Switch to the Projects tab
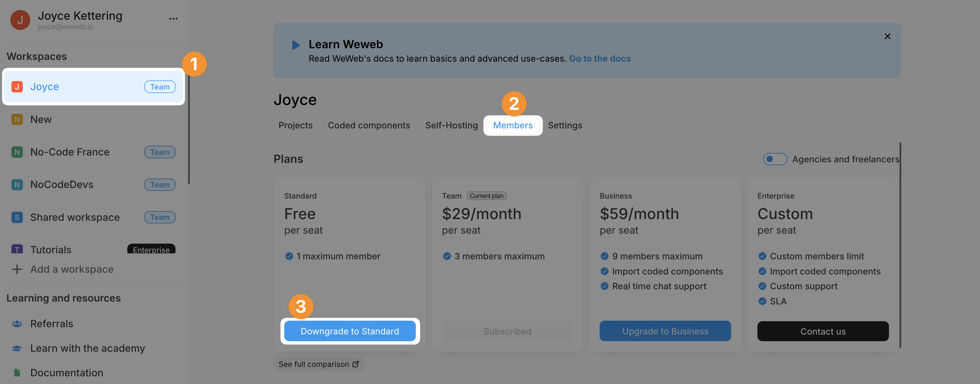Screen dimensions: 980x384 (x=295, y=125)
